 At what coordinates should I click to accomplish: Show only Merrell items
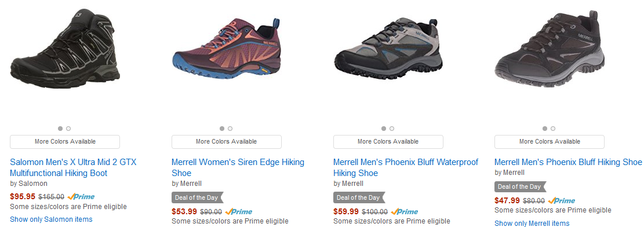click(532, 224)
